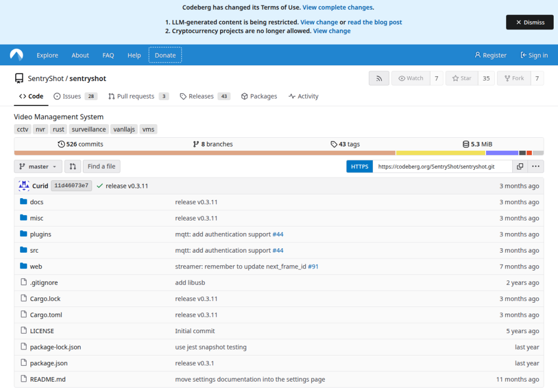558x392 pixels.
Task: Click the Cargo.toml file icon
Action: (23, 315)
